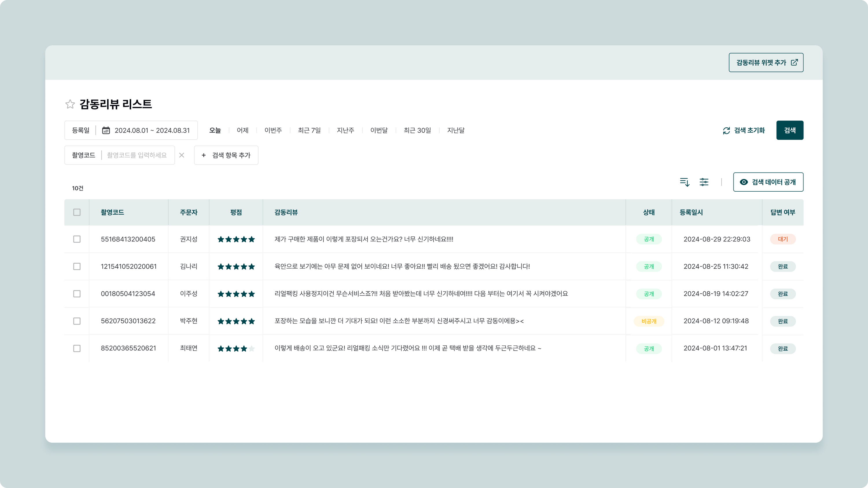Click the sort order icon
Viewport: 868px width, 488px height.
[684, 182]
